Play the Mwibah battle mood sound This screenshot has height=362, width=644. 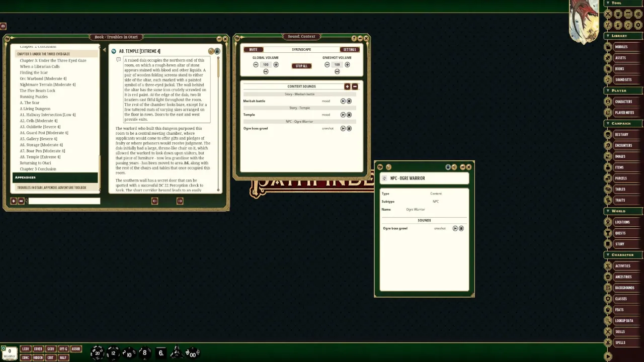(343, 101)
